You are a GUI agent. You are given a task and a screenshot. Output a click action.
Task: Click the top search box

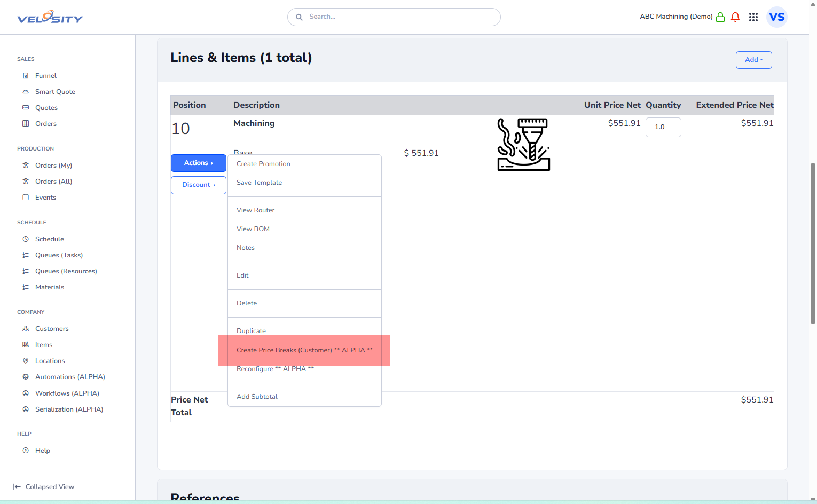click(x=394, y=17)
